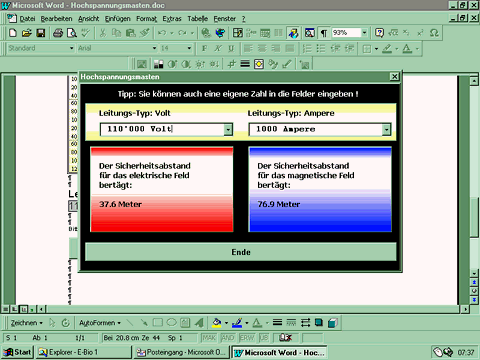Open the Windows Start button
This screenshot has height=360, width=480.
pyautogui.click(x=18, y=352)
